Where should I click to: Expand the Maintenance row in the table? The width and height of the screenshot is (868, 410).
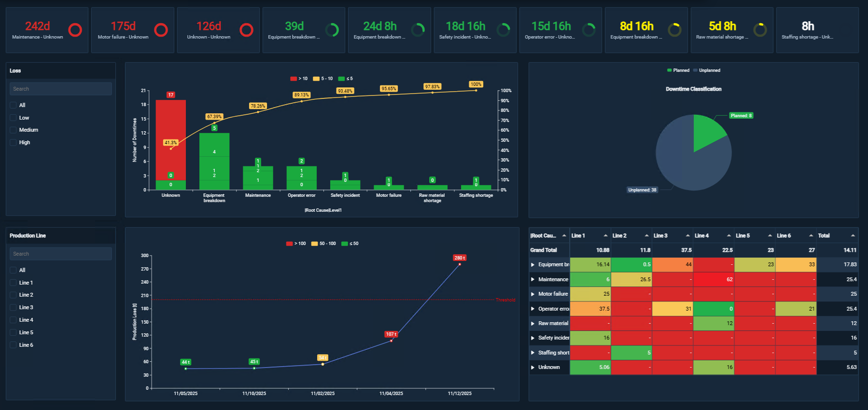pos(532,279)
